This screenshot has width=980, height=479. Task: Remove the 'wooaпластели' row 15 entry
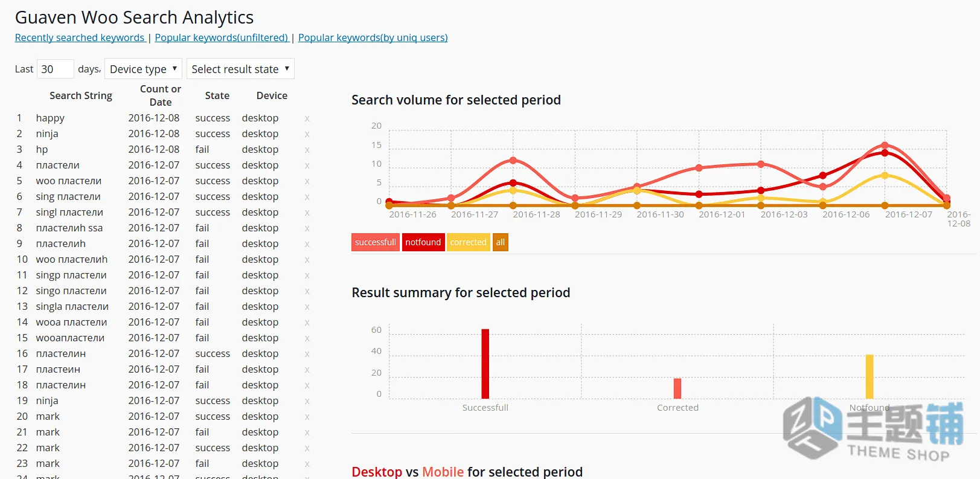coord(307,338)
